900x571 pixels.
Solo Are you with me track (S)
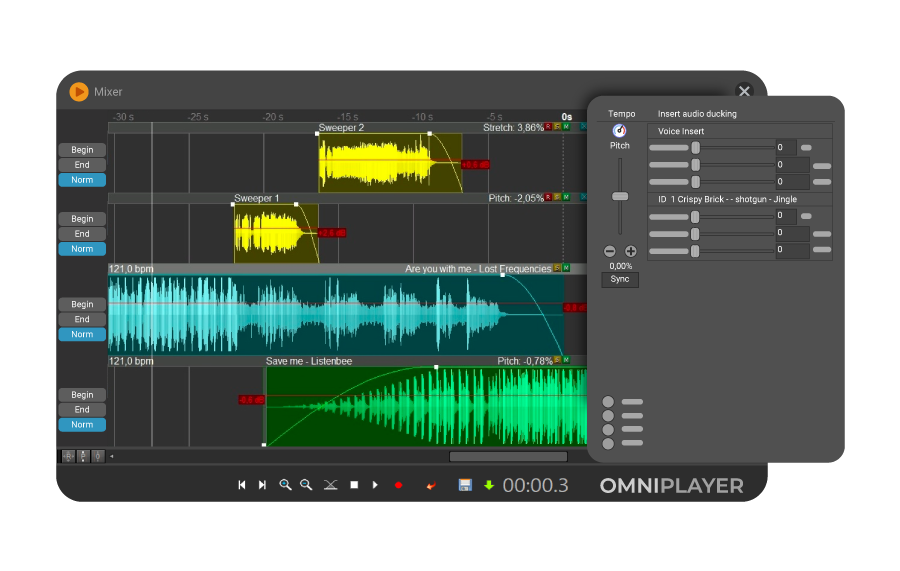(x=557, y=268)
